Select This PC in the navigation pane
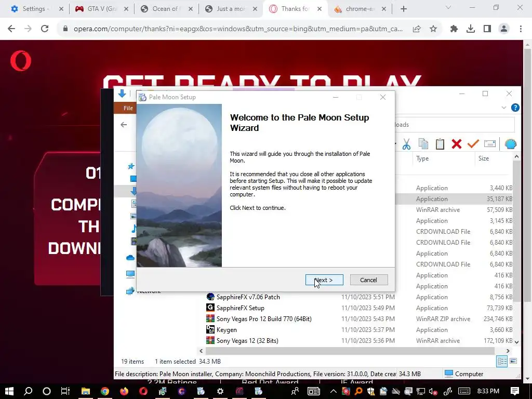The width and height of the screenshot is (532, 399). [x=130, y=274]
